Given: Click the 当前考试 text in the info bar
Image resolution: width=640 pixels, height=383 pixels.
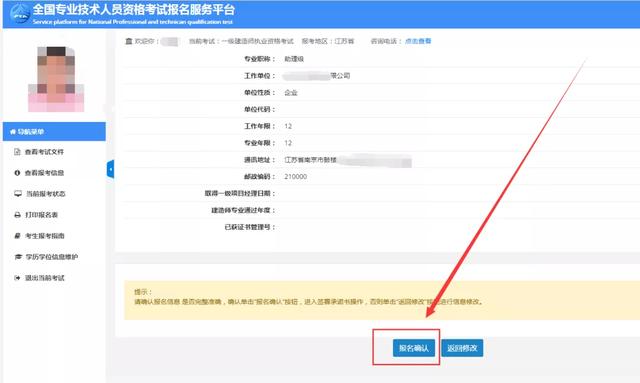Looking at the screenshot, I should [x=241, y=41].
